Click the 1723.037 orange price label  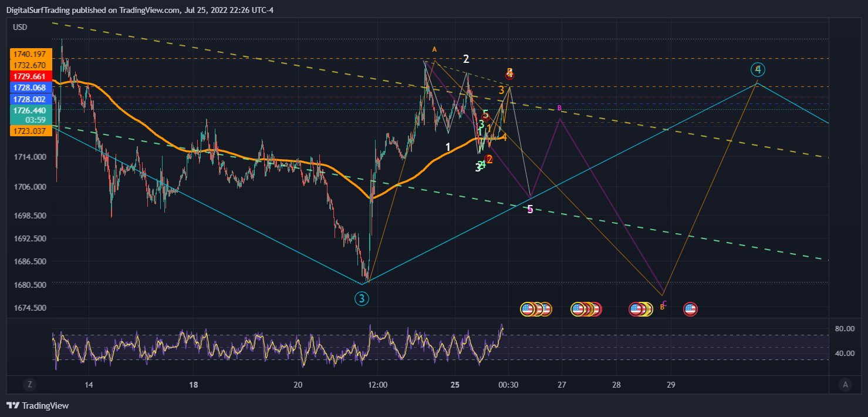tap(31, 131)
